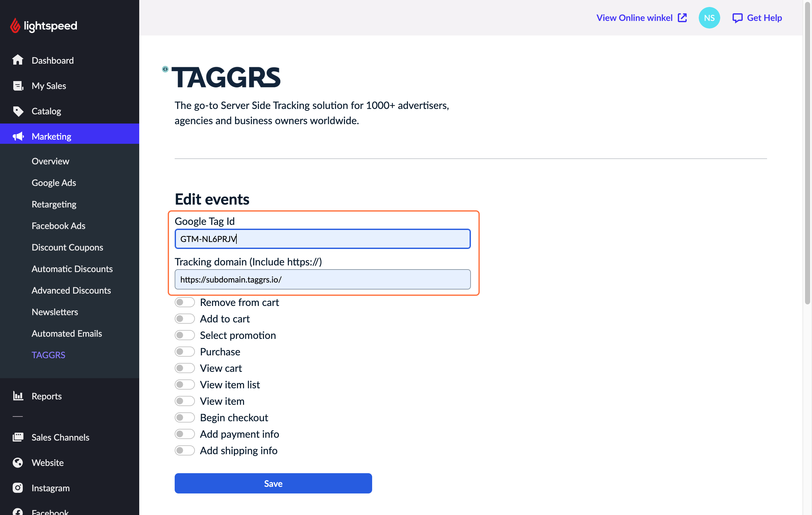Enable the Begin checkout switch
The height and width of the screenshot is (515, 812).
coord(184,417)
